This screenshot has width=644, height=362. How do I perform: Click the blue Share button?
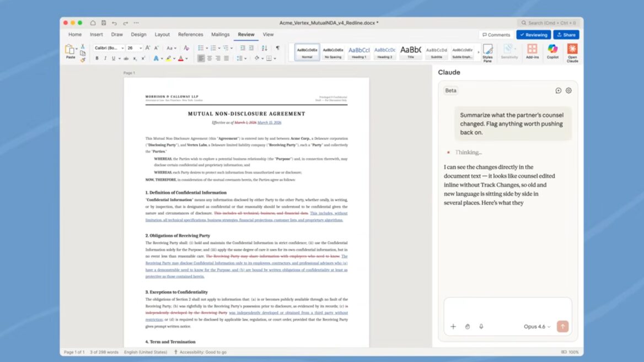click(567, 34)
